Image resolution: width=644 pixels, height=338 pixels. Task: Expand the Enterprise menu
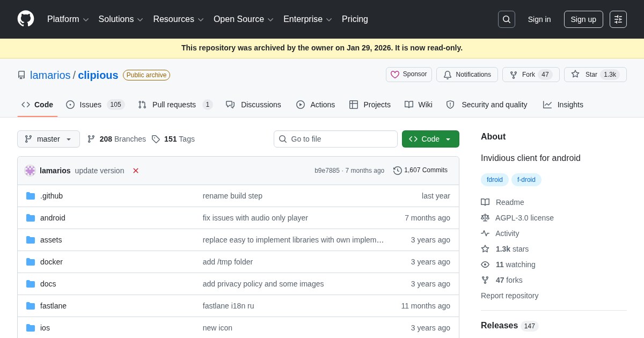(x=308, y=19)
